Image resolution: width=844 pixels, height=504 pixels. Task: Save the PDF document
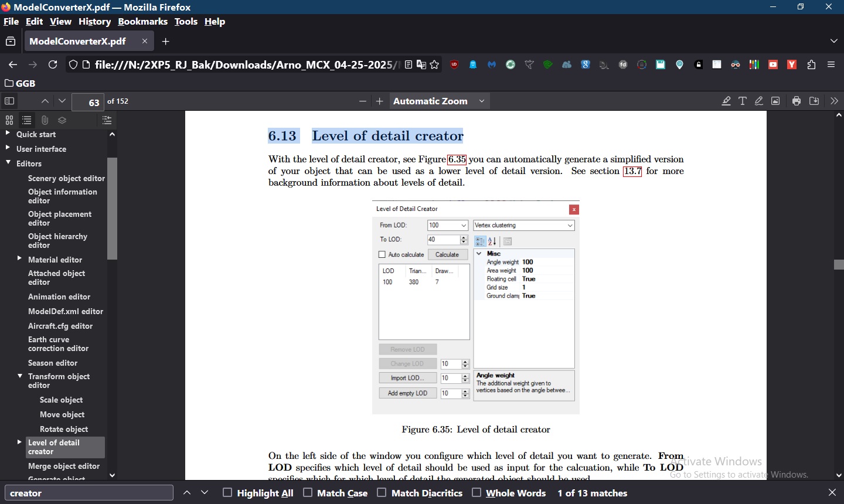pos(814,101)
